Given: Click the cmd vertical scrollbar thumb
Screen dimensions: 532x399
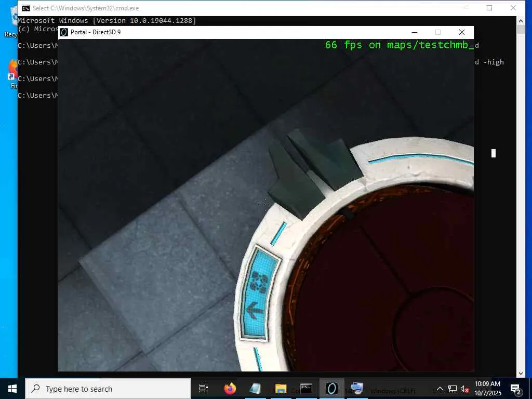Looking at the screenshot, I should [521, 29].
